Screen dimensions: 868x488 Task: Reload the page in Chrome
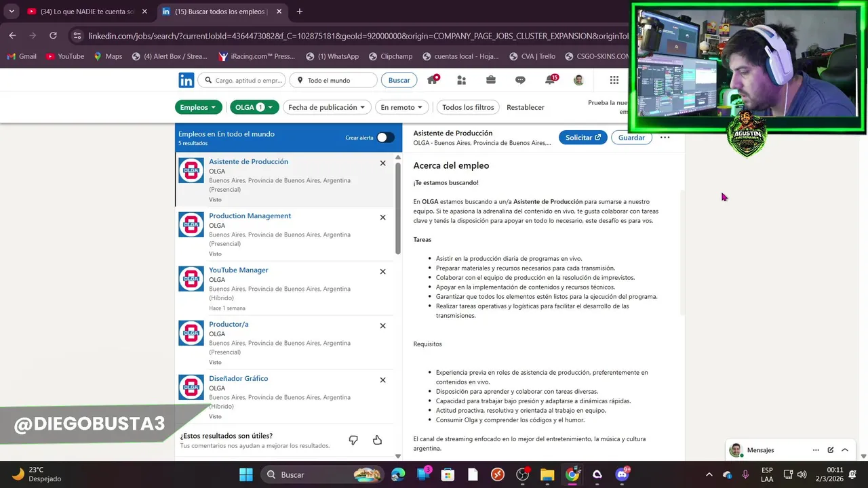53,35
